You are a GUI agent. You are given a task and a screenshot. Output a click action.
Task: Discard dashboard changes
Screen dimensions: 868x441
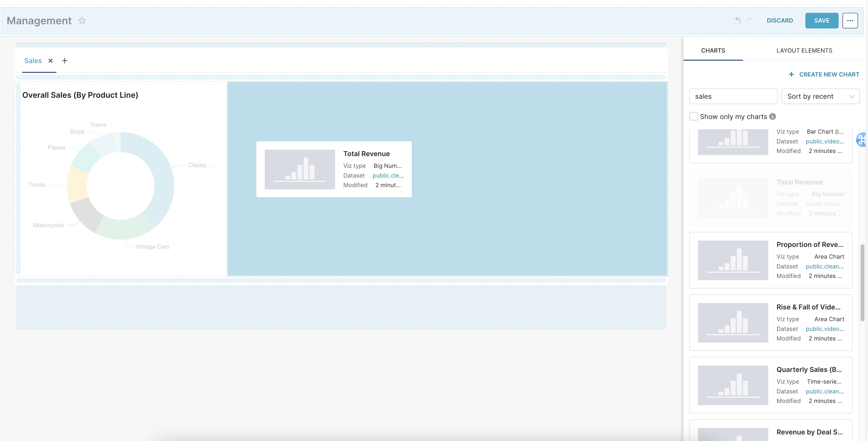(780, 21)
